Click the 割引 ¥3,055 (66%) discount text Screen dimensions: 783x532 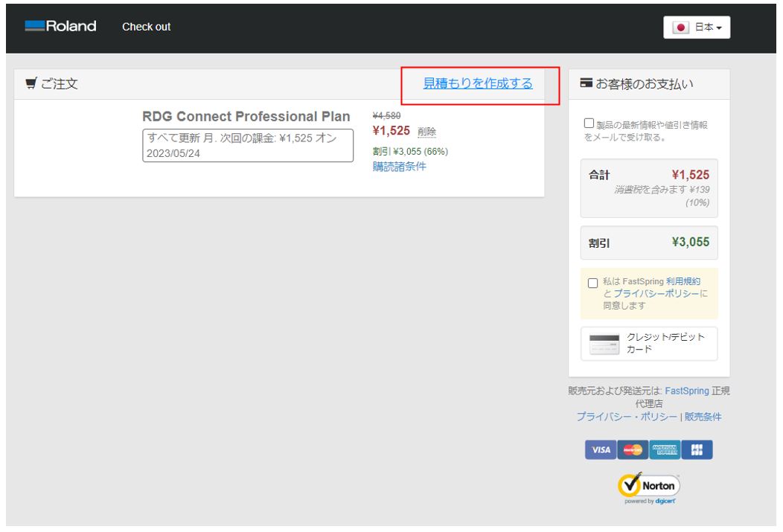(x=410, y=151)
